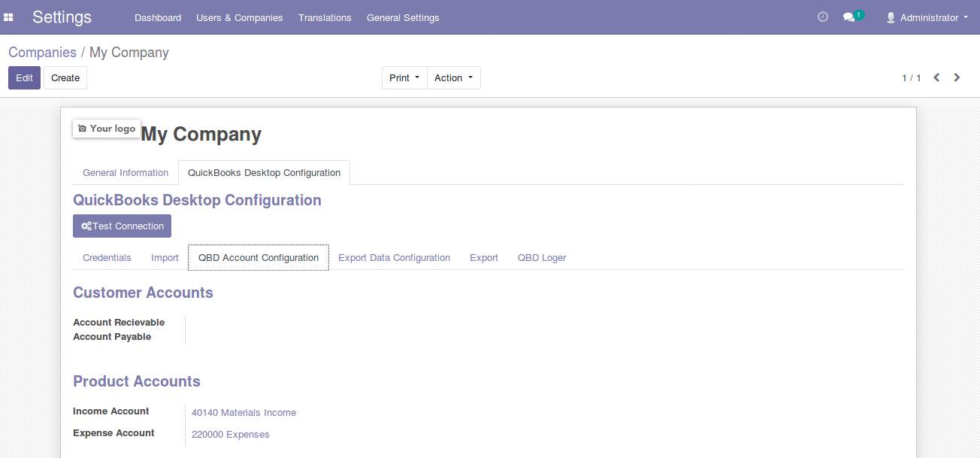The height and width of the screenshot is (458, 980).
Task: Click the Account Payable label
Action: 112,337
